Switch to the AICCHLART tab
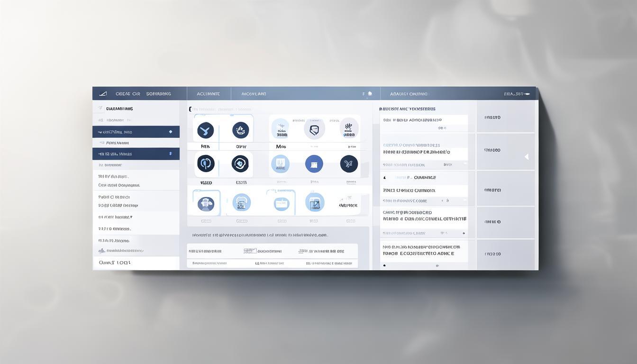 (254, 94)
